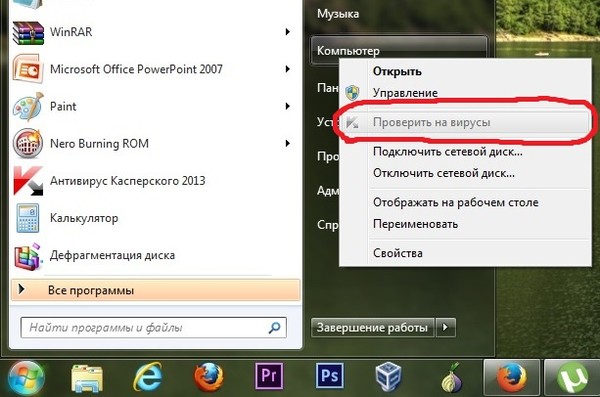Click the Найти программы и файлы search box
Screen dimensions: 600x397
coord(153,328)
